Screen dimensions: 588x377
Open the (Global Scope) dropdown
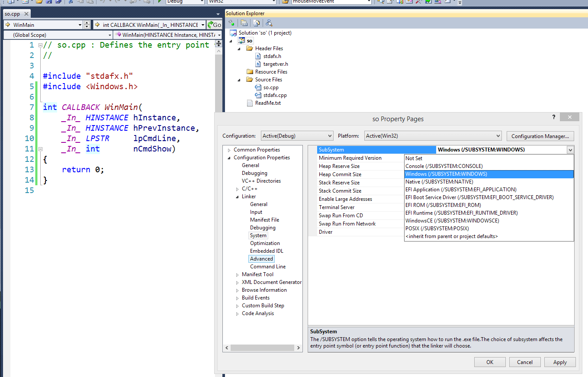point(58,35)
